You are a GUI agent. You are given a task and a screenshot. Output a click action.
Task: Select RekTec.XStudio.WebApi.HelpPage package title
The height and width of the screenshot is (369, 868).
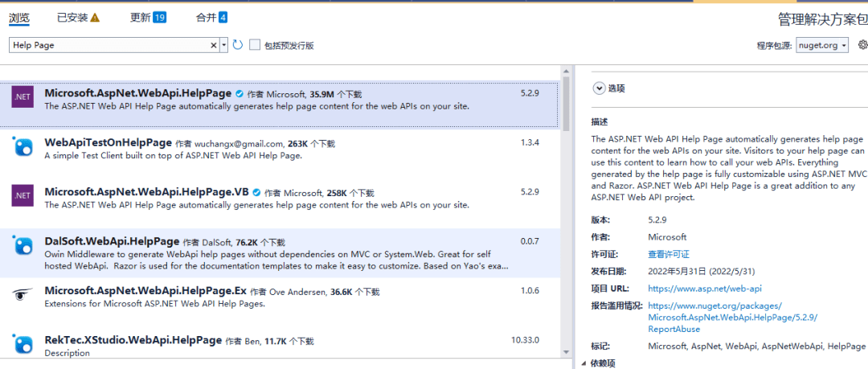pos(133,339)
